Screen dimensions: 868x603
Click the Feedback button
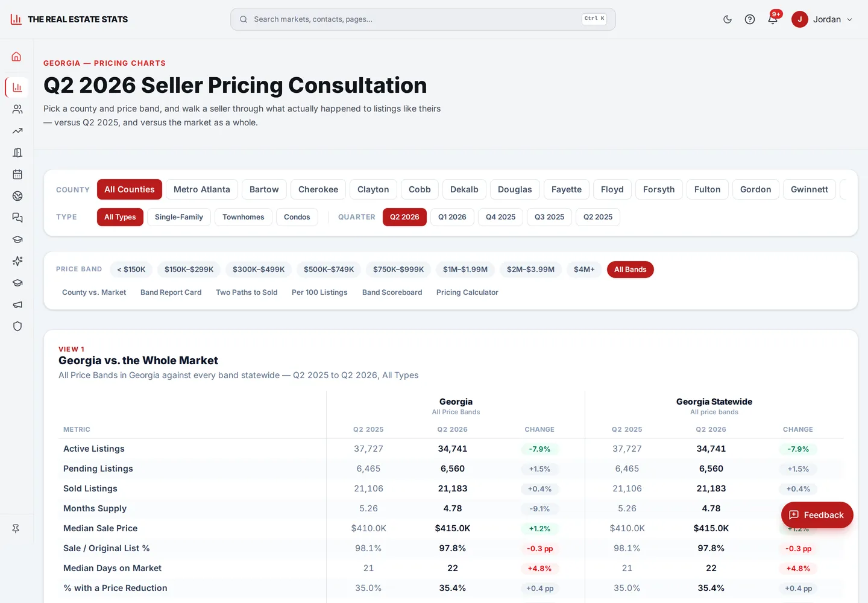817,515
